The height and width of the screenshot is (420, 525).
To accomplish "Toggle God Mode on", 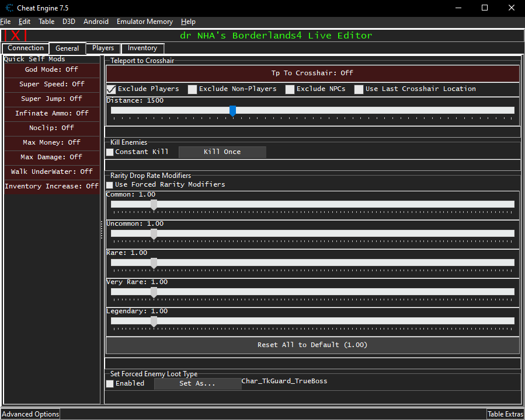I will click(51, 69).
